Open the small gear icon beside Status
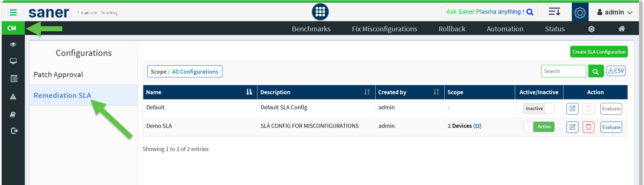This screenshot has width=644, height=185. (591, 29)
